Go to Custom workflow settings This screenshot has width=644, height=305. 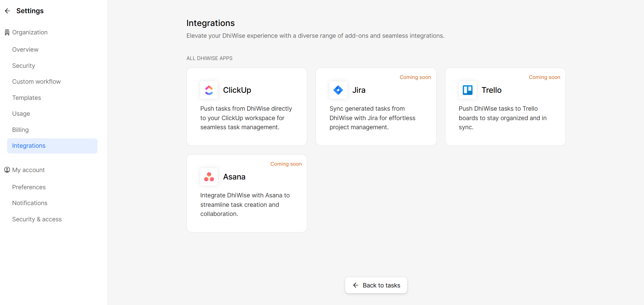tap(36, 82)
